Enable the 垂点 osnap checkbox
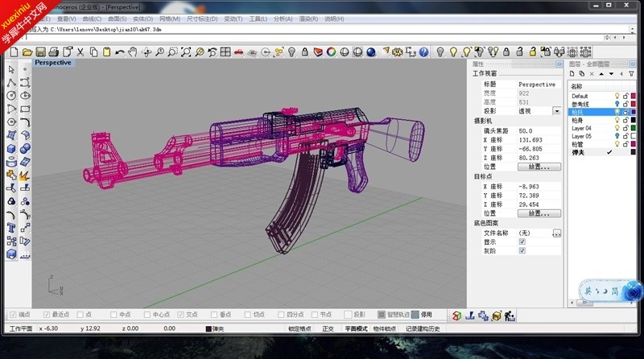This screenshot has width=644, height=359. 214,315
